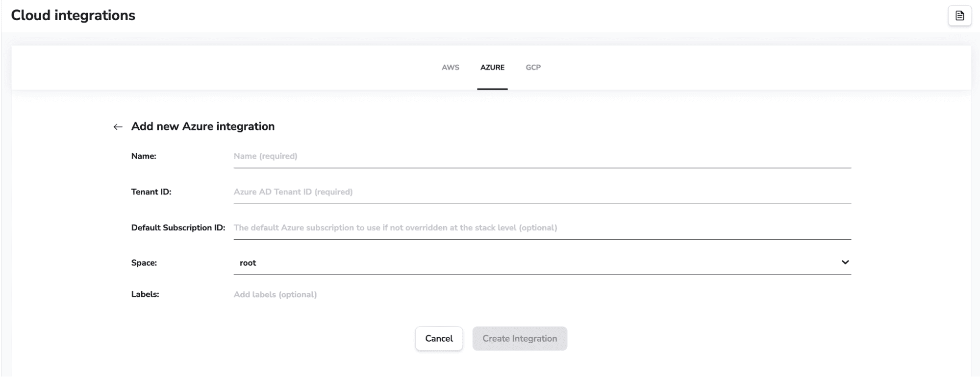
Task: Click the Create Integration button
Action: (x=520, y=339)
